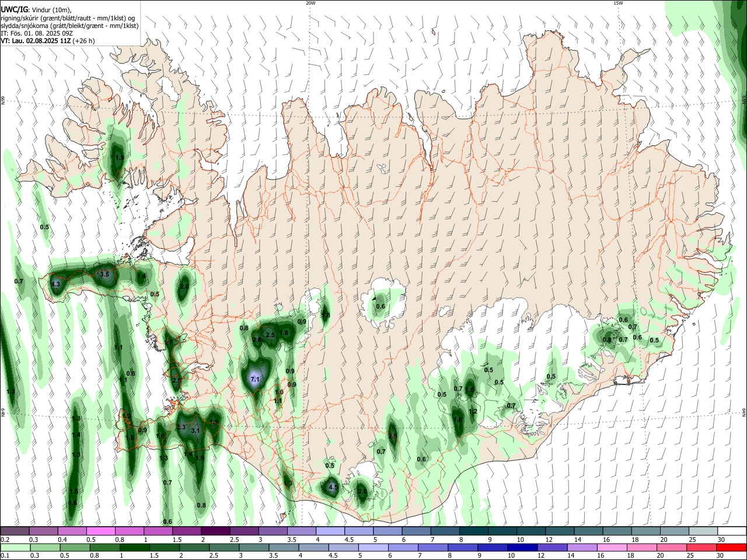Select the navy blue 10–12 legend swatch
The image size is (747, 560).
coord(522,548)
